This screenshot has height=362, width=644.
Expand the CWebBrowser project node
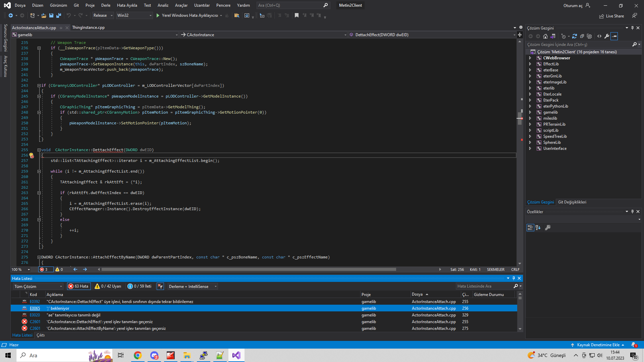coord(530,58)
